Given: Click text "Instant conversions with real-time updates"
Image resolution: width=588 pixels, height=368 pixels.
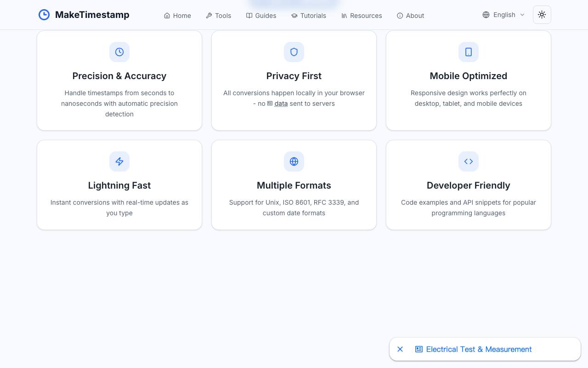Looking at the screenshot, I should click(x=114, y=202).
